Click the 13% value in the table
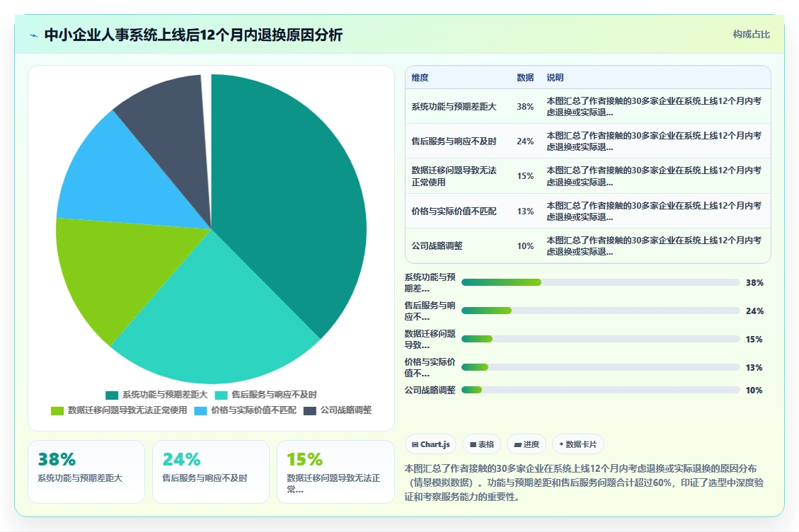 [x=525, y=211]
